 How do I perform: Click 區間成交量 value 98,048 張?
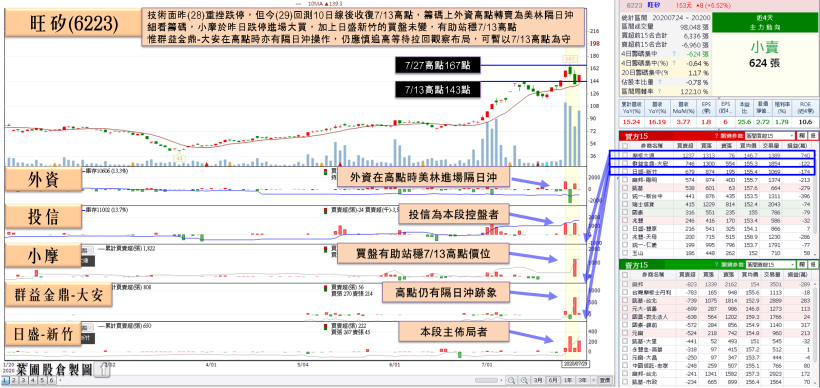point(694,27)
